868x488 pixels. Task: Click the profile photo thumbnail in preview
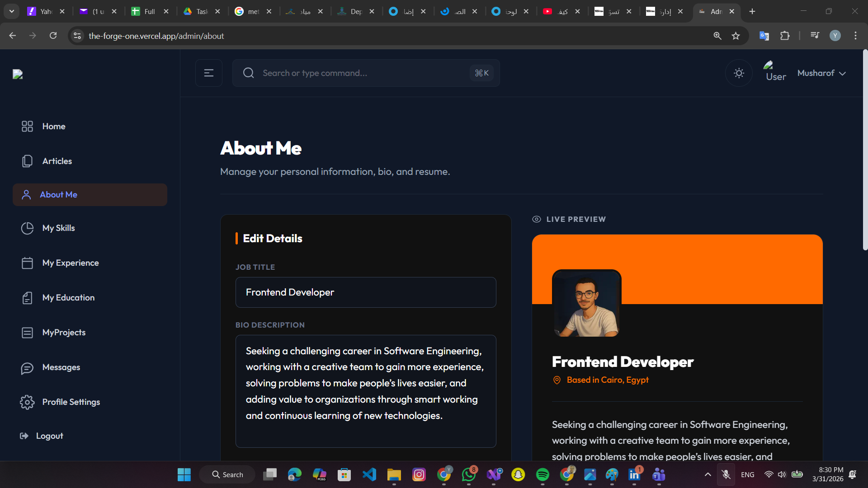pos(586,304)
